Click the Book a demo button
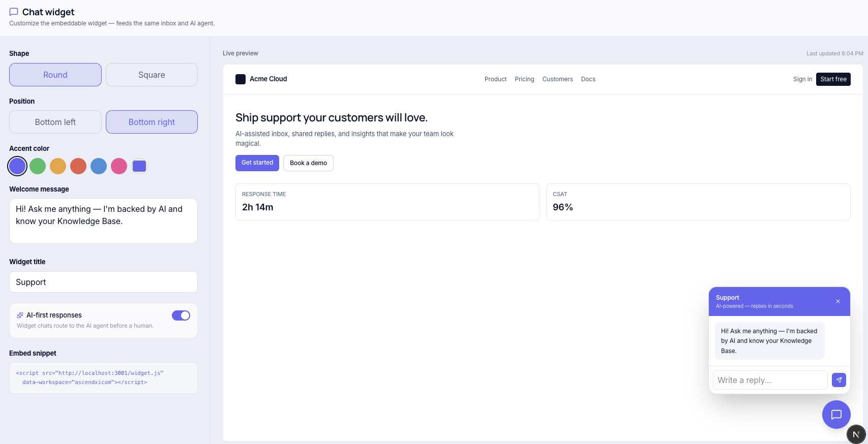868x444 pixels. click(308, 163)
